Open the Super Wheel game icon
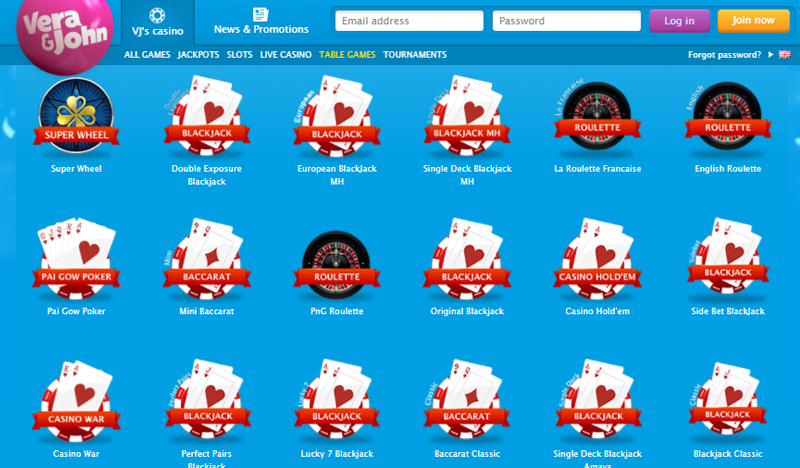800x468 pixels. coord(76,117)
